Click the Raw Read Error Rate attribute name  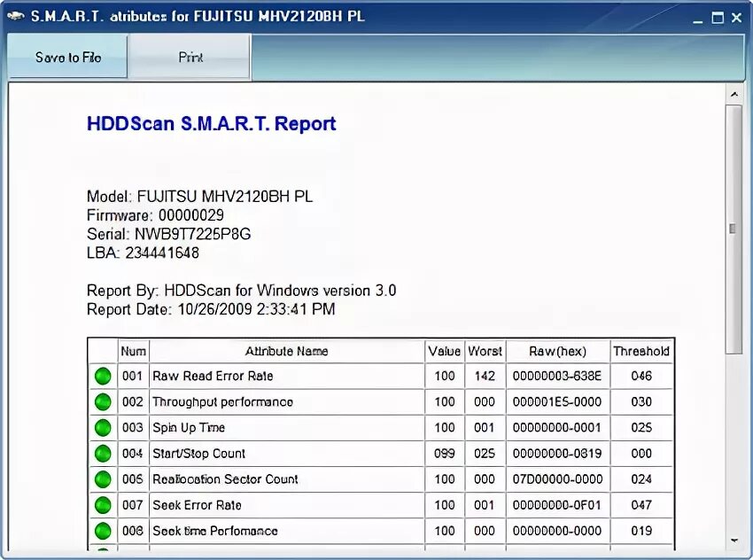click(x=213, y=376)
